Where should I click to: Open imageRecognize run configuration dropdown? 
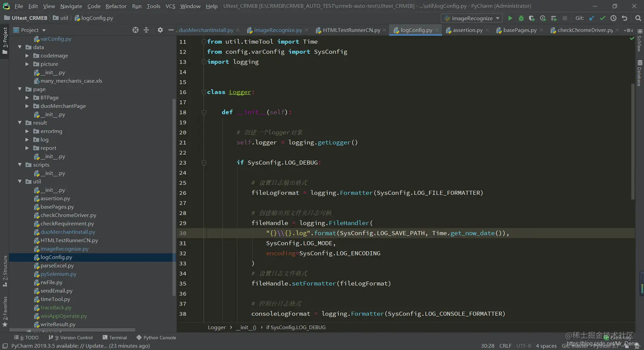[x=471, y=18]
